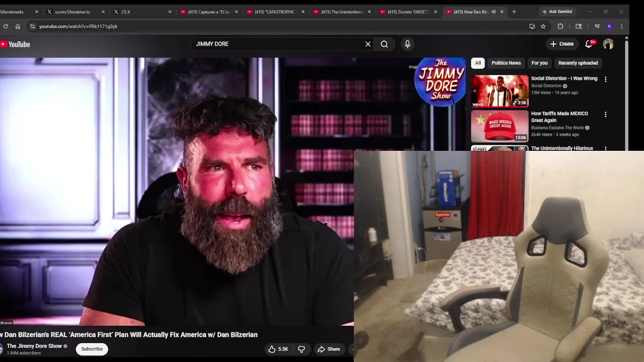The width and height of the screenshot is (644, 362).
Task: Open Chrome profile avatar button
Action: coord(609,26)
